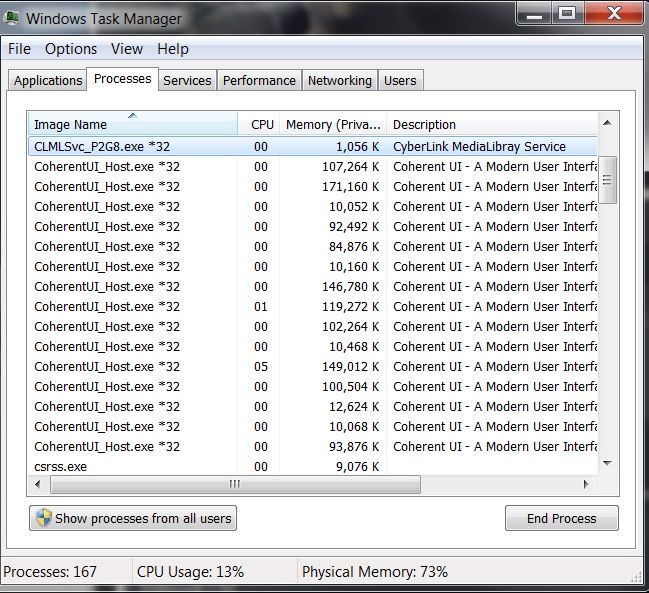The width and height of the screenshot is (649, 593).
Task: Open the View menu
Action: [127, 49]
